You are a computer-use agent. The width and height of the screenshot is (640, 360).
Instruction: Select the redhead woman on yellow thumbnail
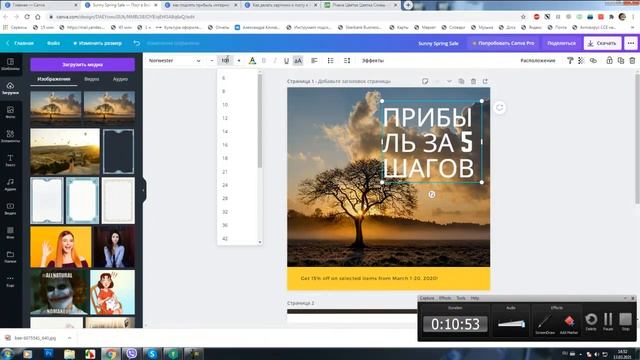point(61,247)
